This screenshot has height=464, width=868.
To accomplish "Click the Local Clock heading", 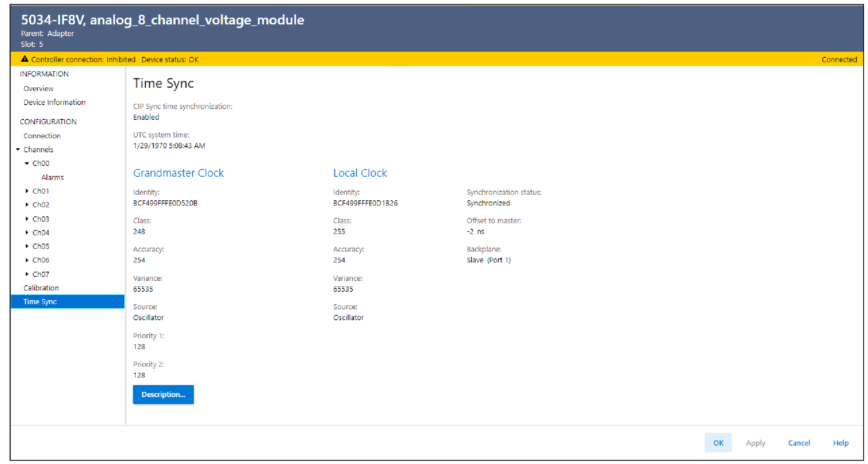I will [360, 173].
